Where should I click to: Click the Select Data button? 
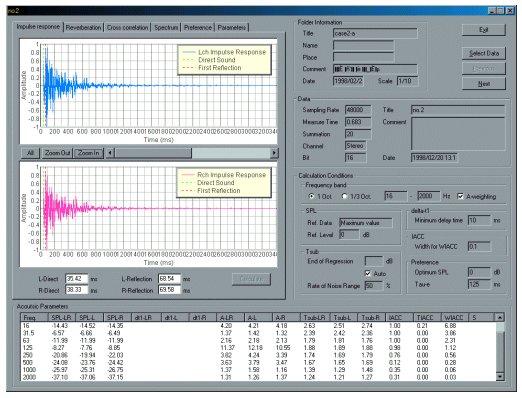pos(484,53)
